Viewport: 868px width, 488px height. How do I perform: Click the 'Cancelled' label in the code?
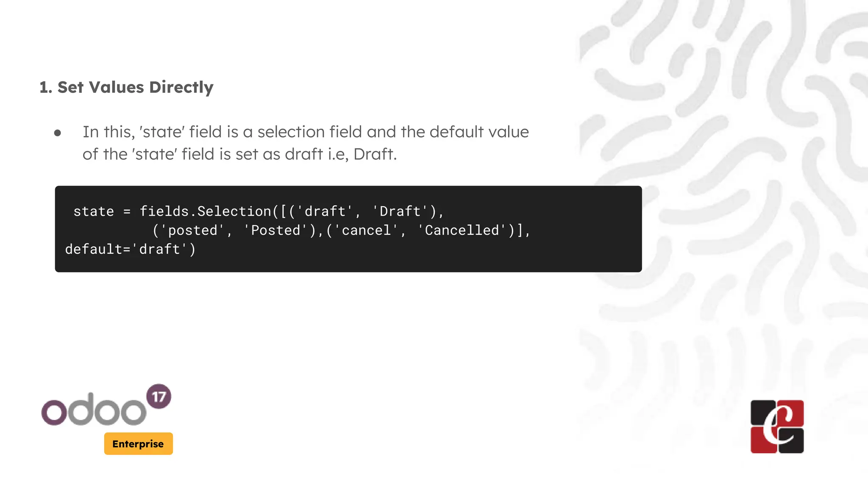462,230
